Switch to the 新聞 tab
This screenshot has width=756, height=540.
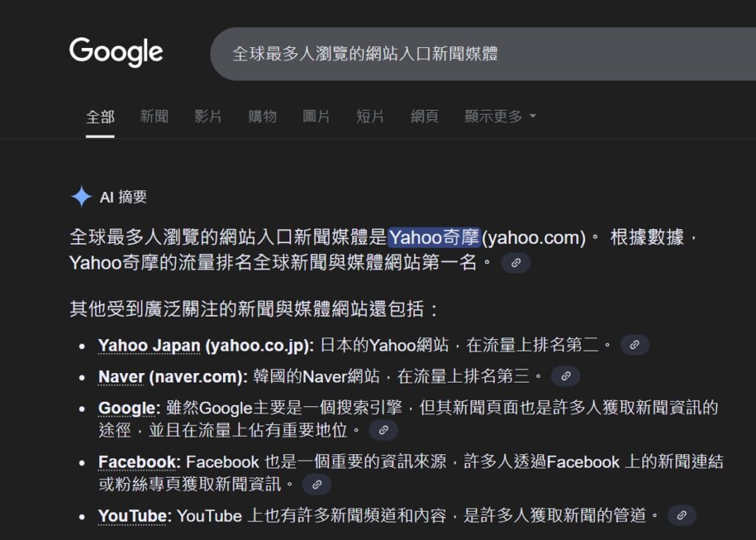[x=154, y=116]
